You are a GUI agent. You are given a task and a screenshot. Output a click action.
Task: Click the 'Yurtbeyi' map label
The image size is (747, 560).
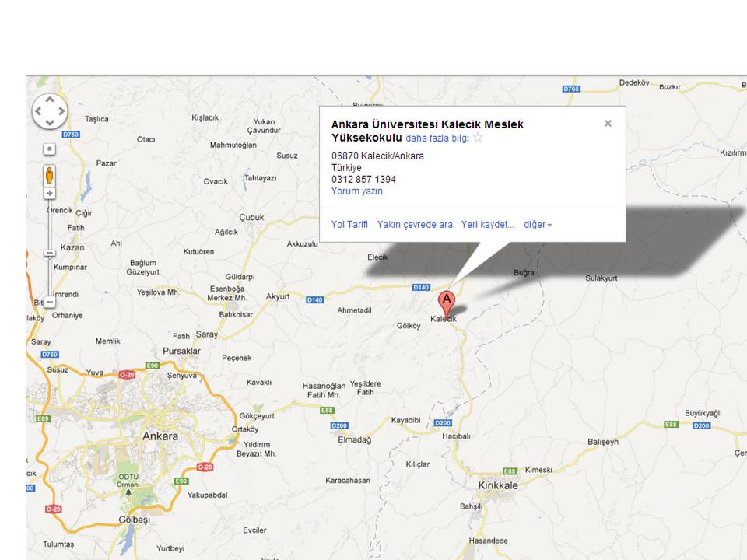[170, 548]
